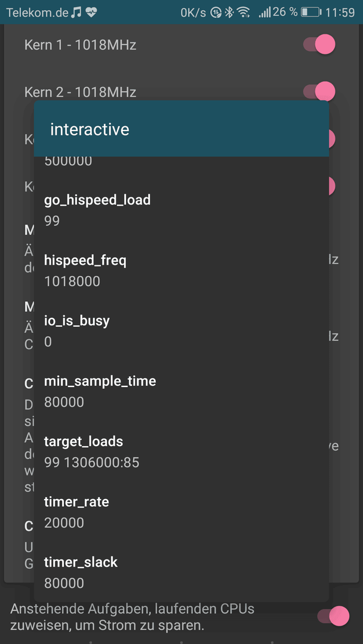This screenshot has width=363, height=644.
Task: Tap the Wi-Fi status icon
Action: pos(244,13)
